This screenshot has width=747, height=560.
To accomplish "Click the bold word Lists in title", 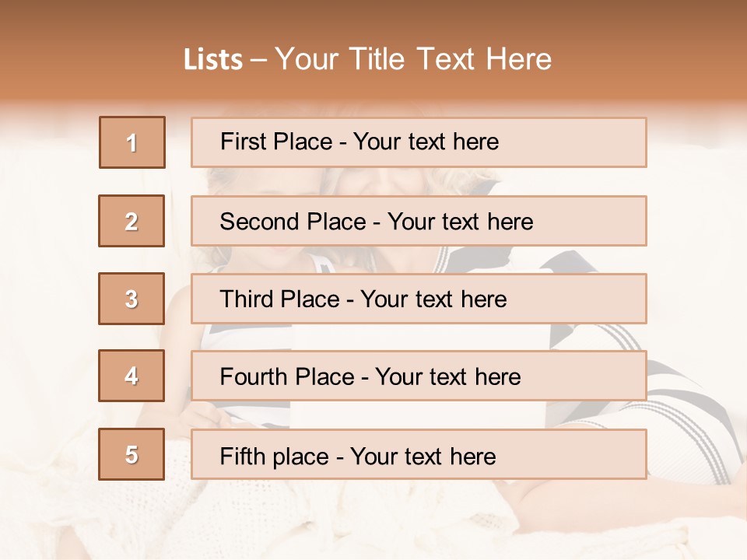I will [213, 60].
